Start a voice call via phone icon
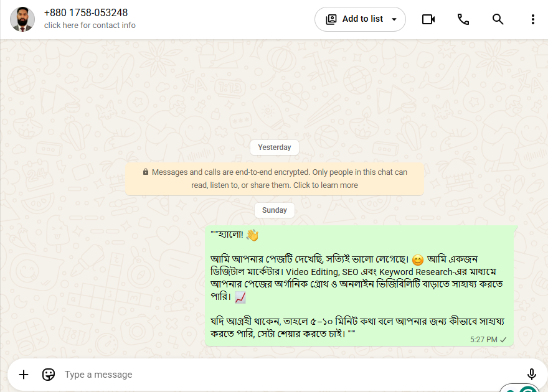 tap(463, 19)
